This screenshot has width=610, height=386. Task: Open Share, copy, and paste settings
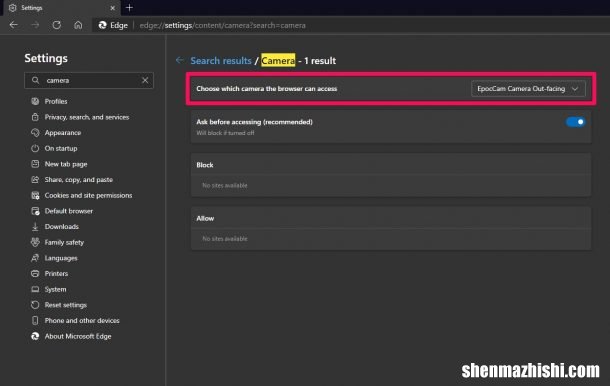tap(79, 180)
